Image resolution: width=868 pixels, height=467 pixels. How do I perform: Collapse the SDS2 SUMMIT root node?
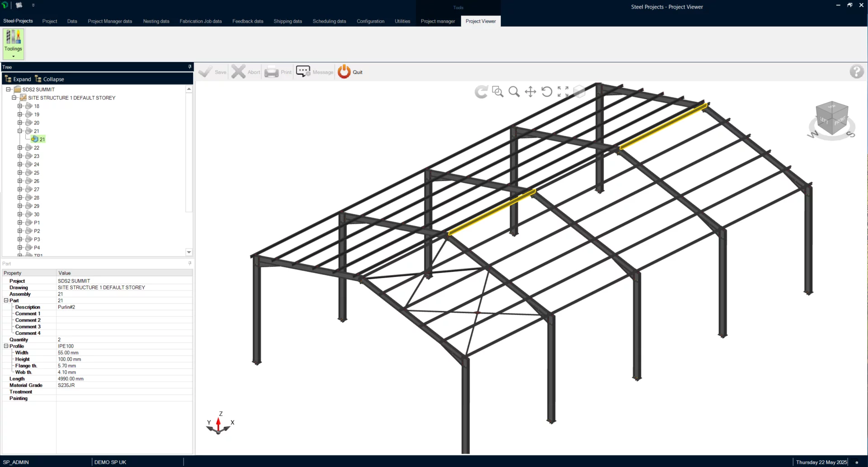point(8,90)
